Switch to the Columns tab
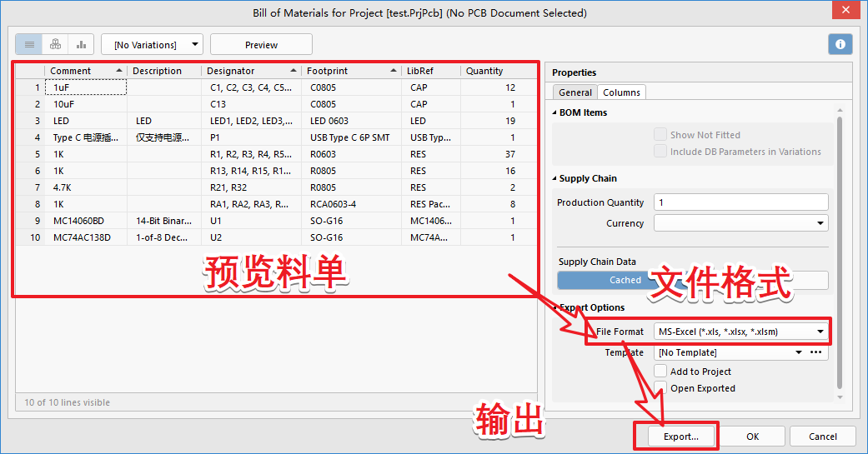This screenshot has height=454, width=868. pos(622,92)
